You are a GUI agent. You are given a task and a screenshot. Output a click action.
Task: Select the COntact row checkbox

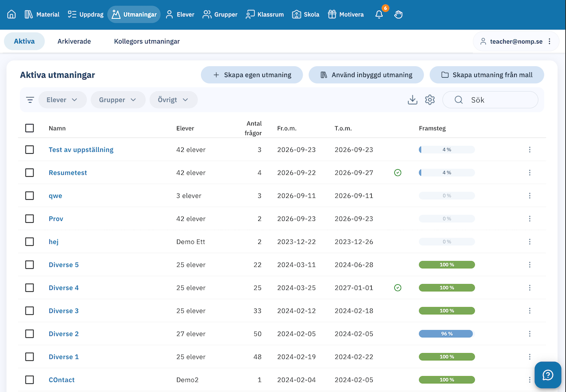tap(30, 380)
